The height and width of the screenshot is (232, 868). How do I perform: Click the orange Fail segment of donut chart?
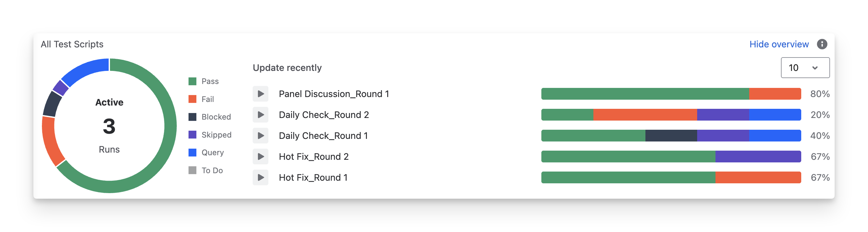click(x=50, y=141)
